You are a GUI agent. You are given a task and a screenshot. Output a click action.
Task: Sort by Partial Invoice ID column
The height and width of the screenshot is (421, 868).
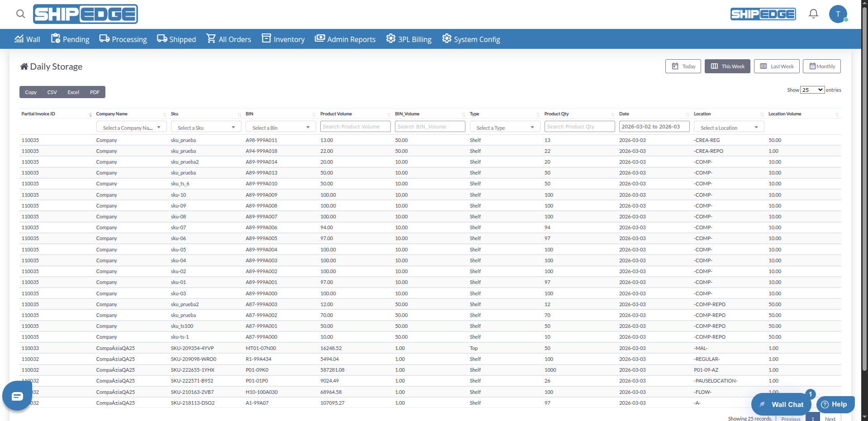[56, 114]
